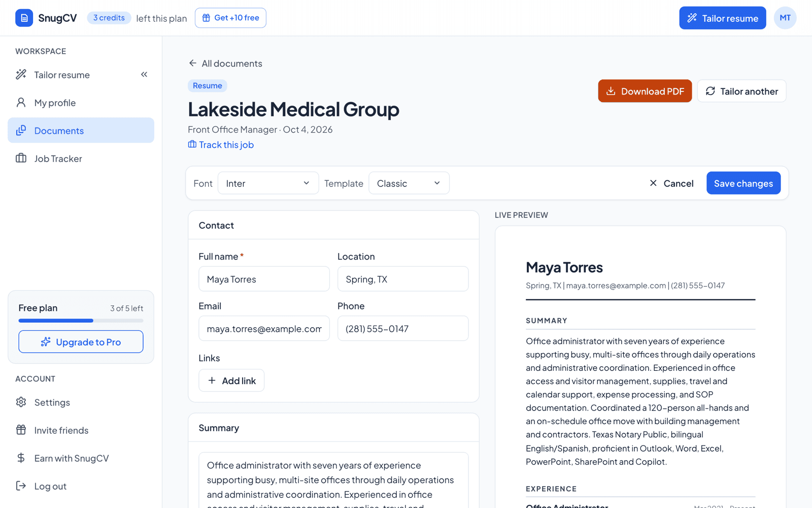Viewport: 812px width, 508px height.
Task: Open Settings gear item
Action: [x=81, y=402]
